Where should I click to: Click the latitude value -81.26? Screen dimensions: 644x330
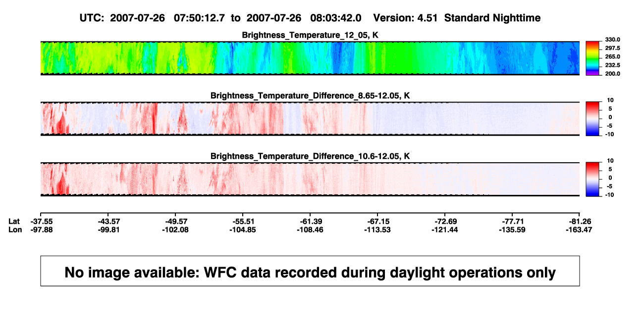pos(580,221)
